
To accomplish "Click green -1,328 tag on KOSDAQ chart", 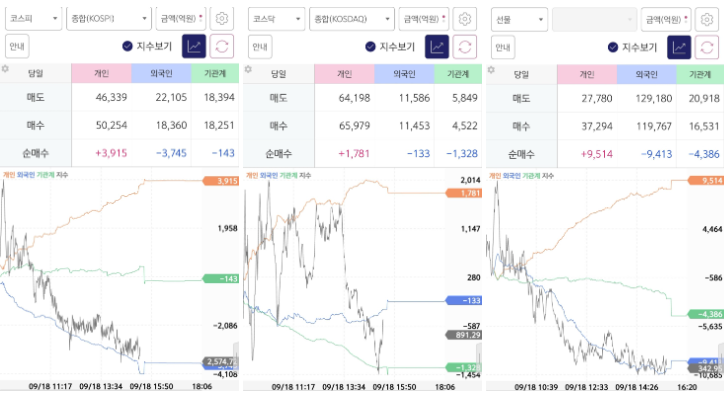I will tap(464, 367).
